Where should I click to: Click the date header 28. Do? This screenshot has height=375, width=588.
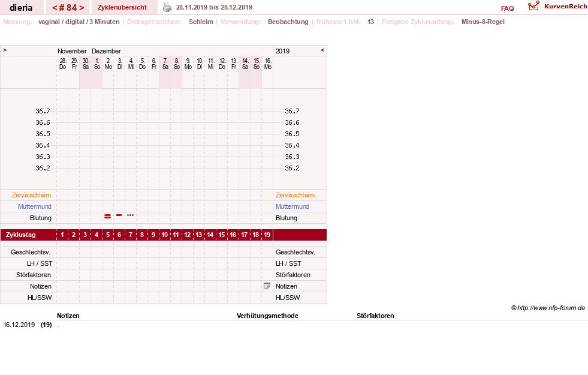coord(62,64)
